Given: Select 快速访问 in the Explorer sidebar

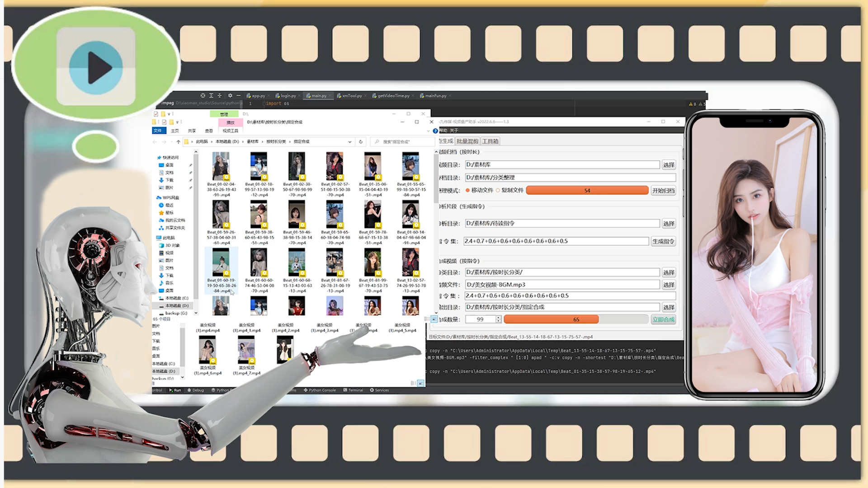Looking at the screenshot, I should [168, 158].
